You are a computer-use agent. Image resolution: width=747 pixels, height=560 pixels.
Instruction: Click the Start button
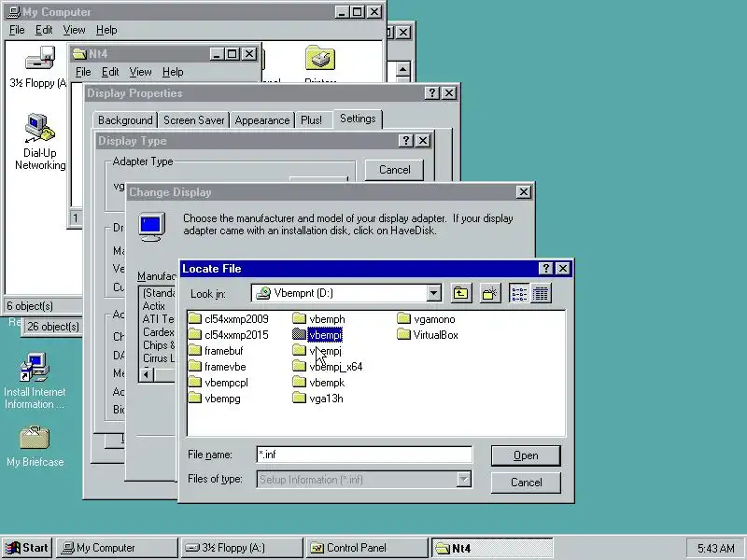[x=27, y=548]
